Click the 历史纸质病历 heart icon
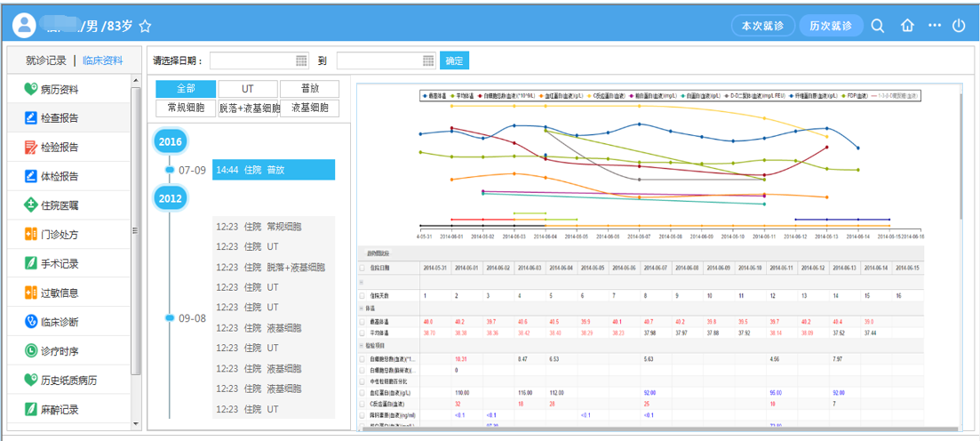 click(30, 380)
